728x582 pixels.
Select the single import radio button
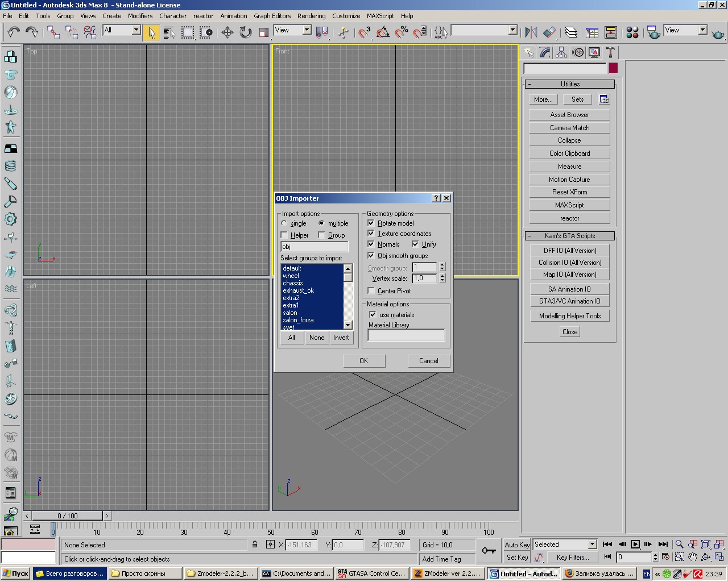pos(284,223)
